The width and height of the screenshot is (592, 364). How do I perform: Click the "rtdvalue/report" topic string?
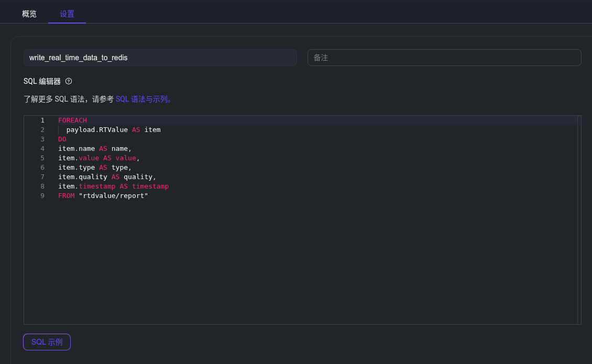[113, 196]
